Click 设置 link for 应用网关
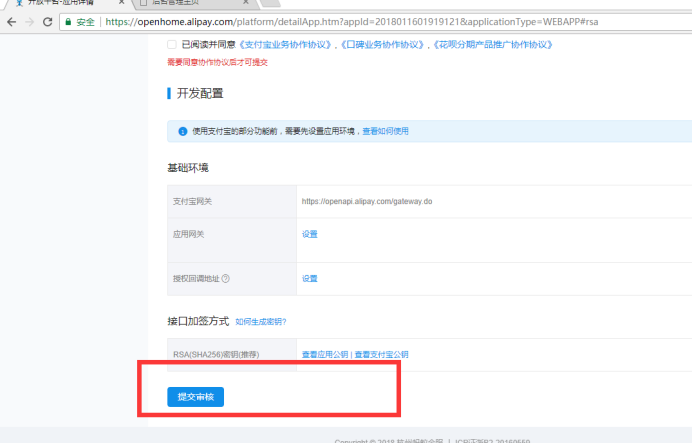Screen dimensions: 692x443 point(309,234)
